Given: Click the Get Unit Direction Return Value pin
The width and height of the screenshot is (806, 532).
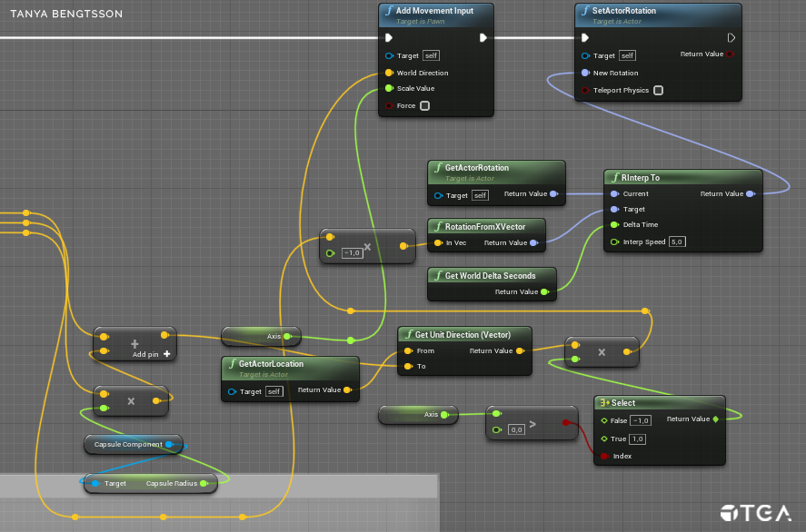Looking at the screenshot, I should tap(520, 350).
